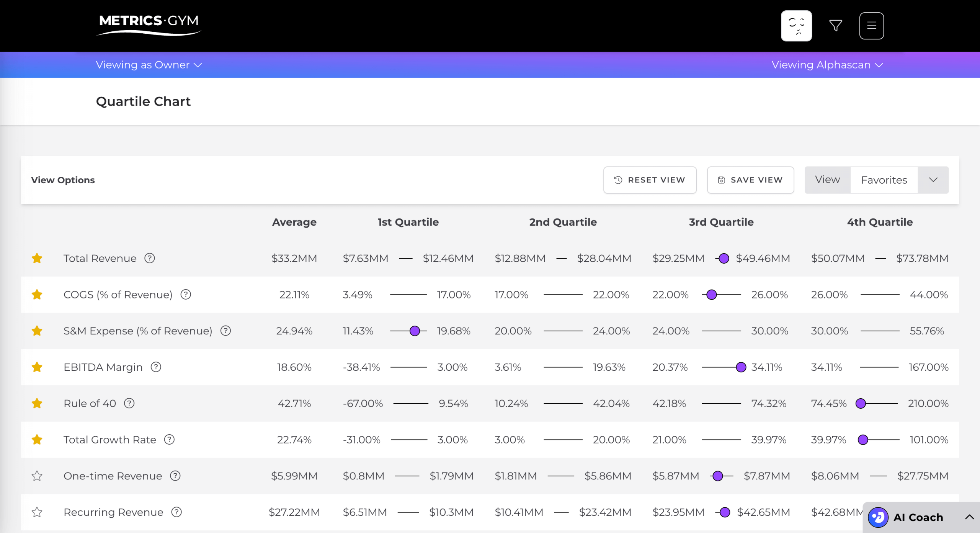Expand the AI Coach panel
The height and width of the screenshot is (533, 980).
coord(969,517)
